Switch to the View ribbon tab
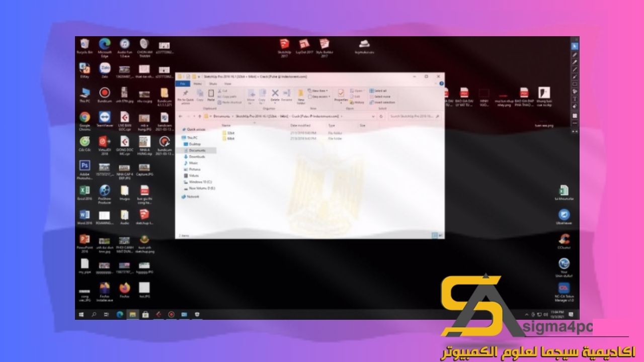 click(x=227, y=83)
